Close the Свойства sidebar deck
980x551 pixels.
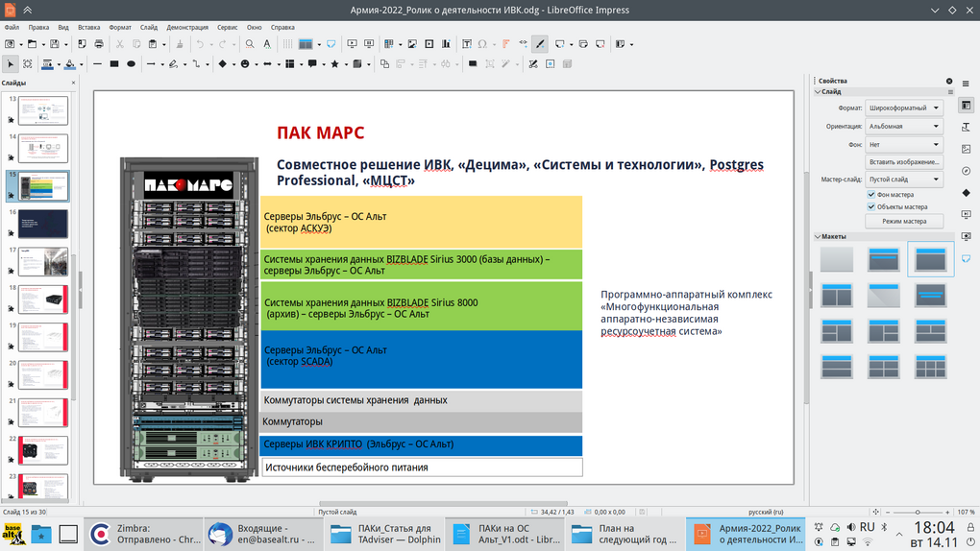pyautogui.click(x=949, y=81)
